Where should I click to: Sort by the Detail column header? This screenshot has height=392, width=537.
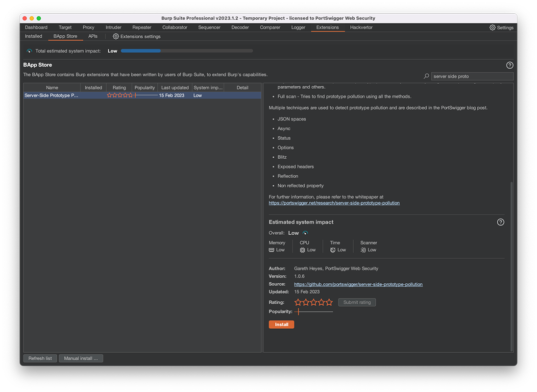pyautogui.click(x=243, y=88)
